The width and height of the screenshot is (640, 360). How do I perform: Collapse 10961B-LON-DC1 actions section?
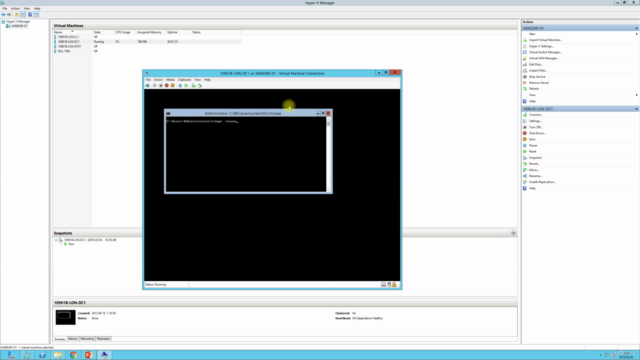pyautogui.click(x=636, y=109)
